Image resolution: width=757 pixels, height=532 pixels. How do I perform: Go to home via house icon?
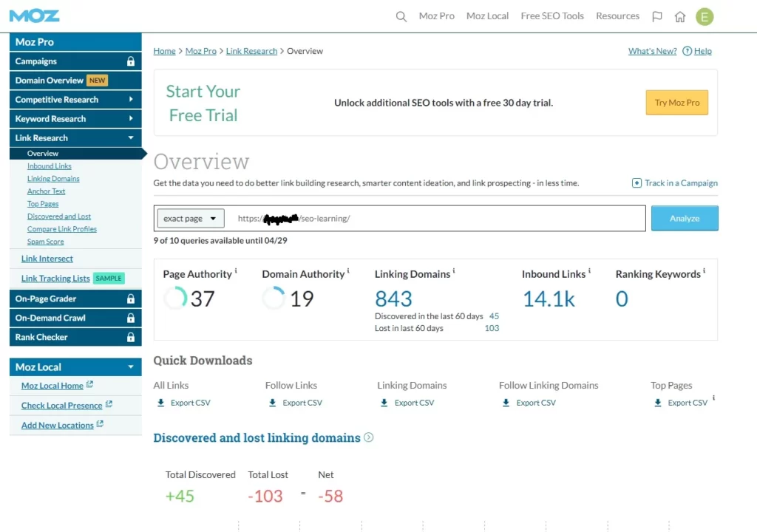(x=680, y=17)
